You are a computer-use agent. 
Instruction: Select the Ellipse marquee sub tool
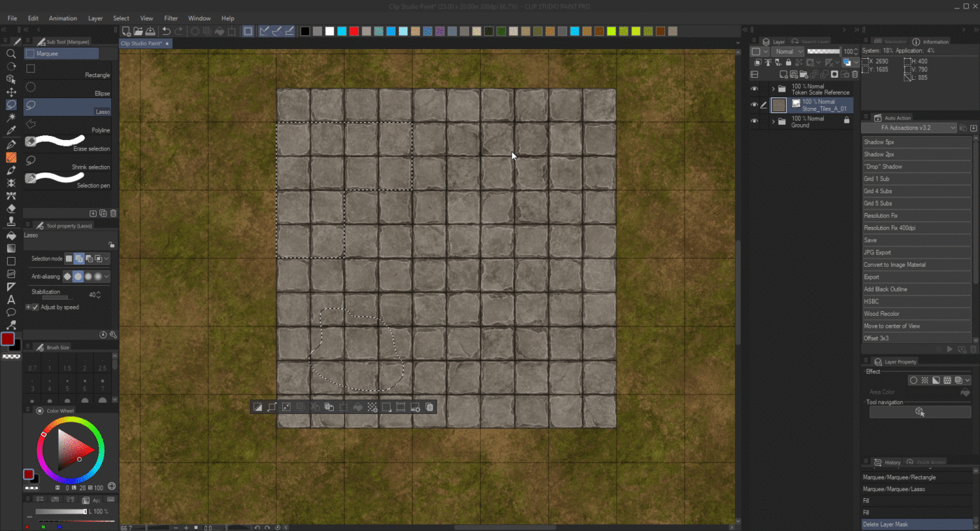click(67, 89)
